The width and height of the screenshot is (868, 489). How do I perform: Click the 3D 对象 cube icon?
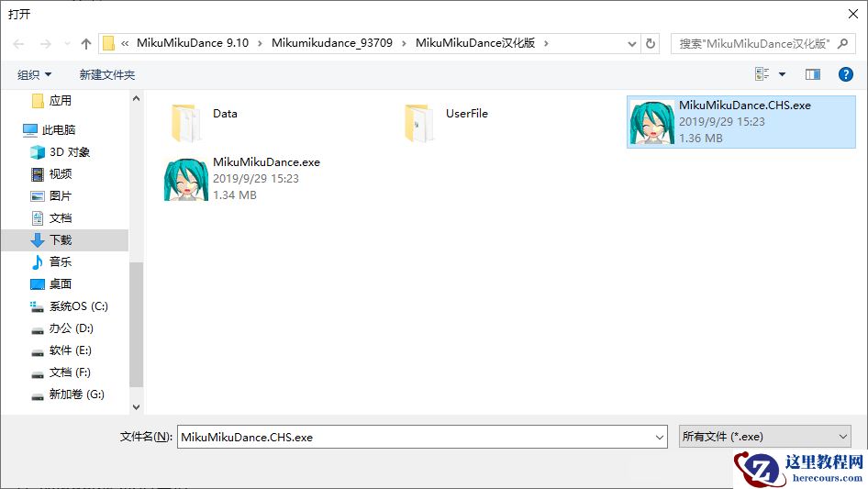click(37, 151)
